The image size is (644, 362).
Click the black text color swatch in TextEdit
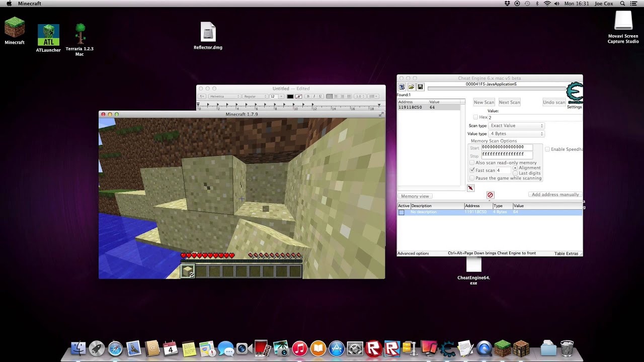point(290,97)
